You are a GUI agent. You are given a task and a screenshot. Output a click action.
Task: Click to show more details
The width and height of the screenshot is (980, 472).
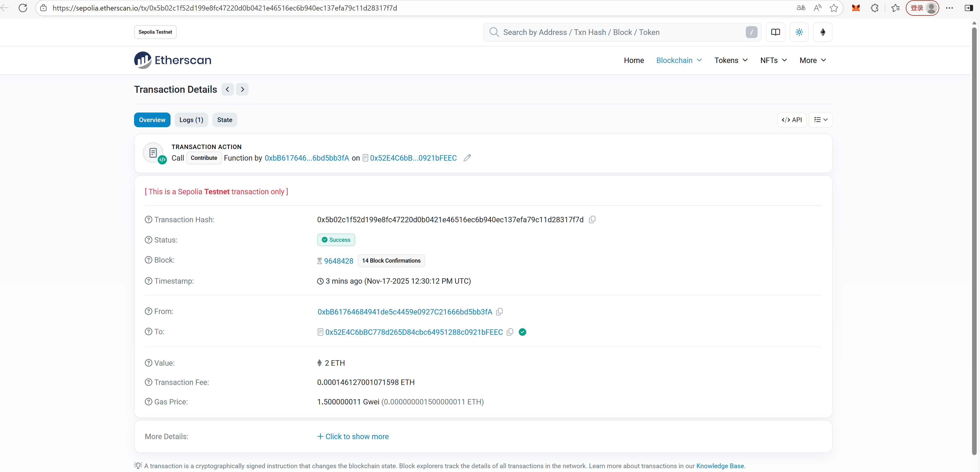pyautogui.click(x=353, y=437)
